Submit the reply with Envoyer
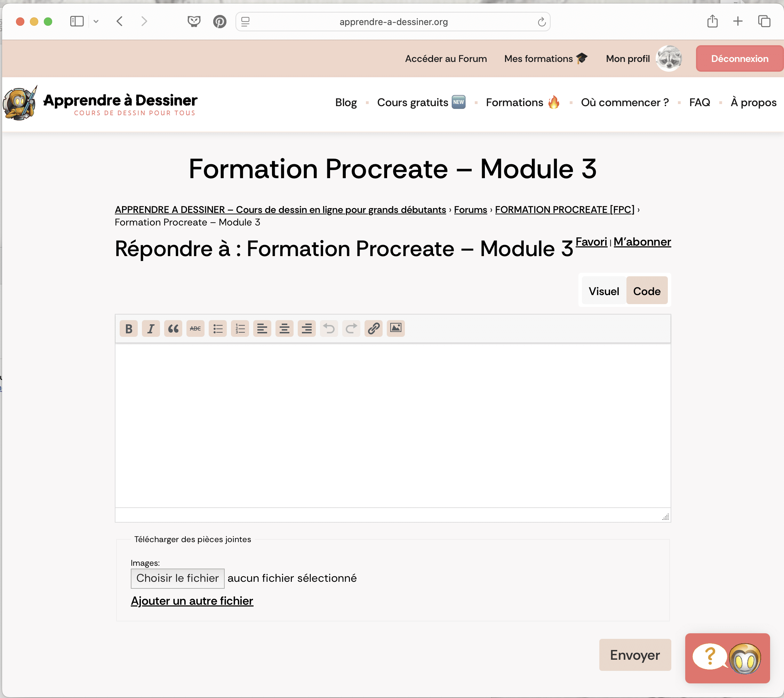 635,655
